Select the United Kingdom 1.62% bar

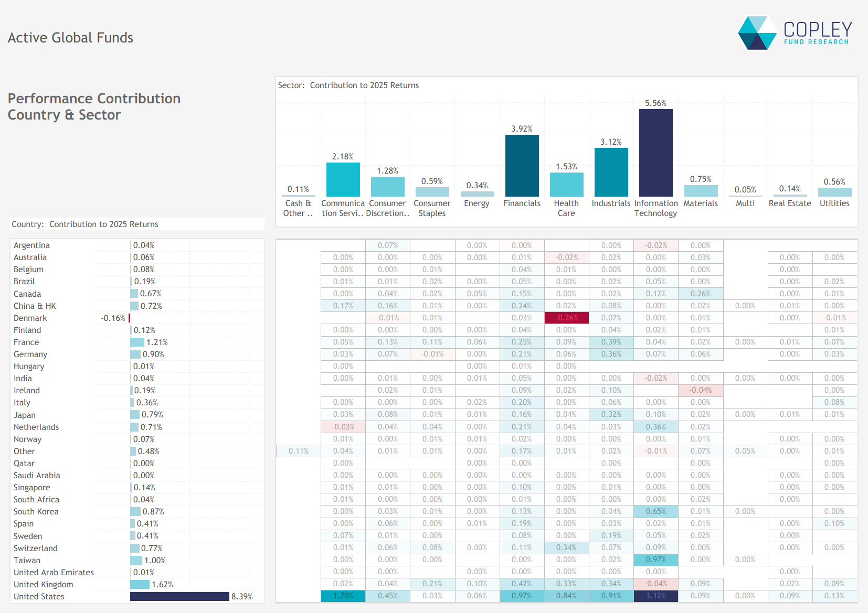point(140,584)
